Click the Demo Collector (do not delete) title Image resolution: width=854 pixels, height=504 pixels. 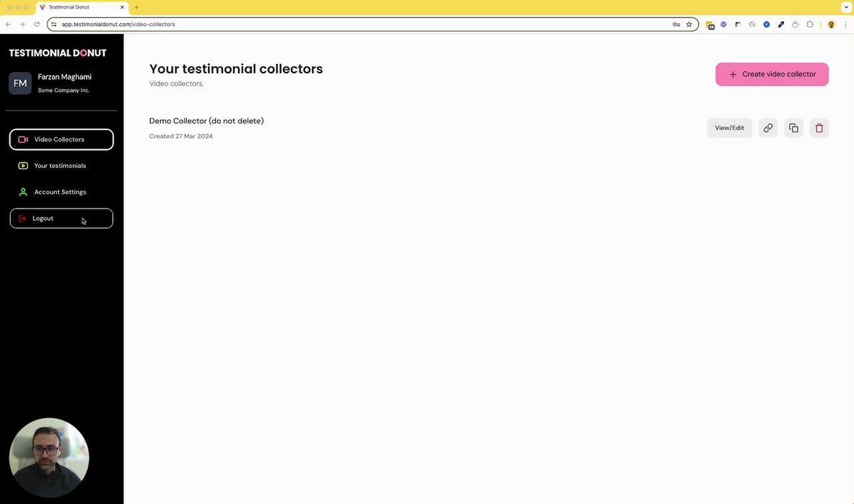206,121
